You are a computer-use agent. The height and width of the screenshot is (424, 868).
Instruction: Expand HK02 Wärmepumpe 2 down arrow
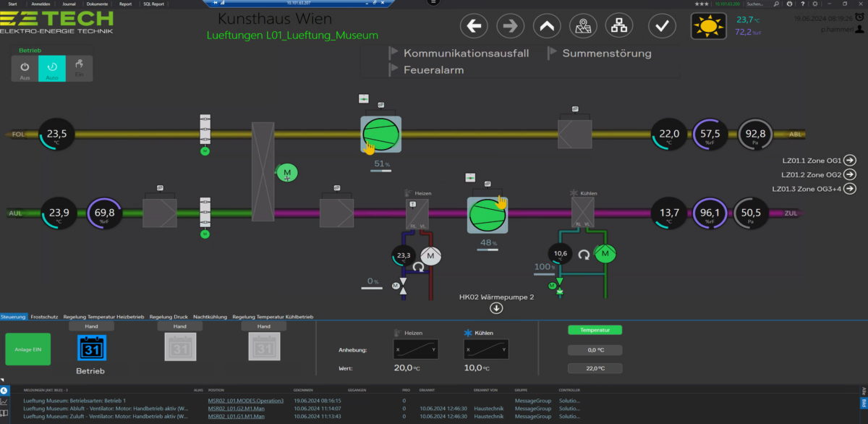(x=496, y=308)
